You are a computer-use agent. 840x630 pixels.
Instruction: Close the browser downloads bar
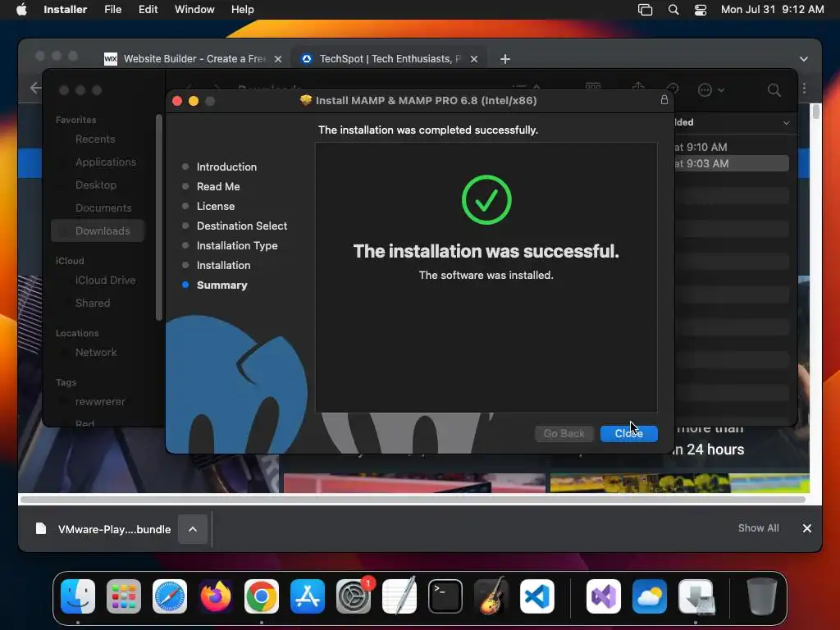tap(807, 528)
